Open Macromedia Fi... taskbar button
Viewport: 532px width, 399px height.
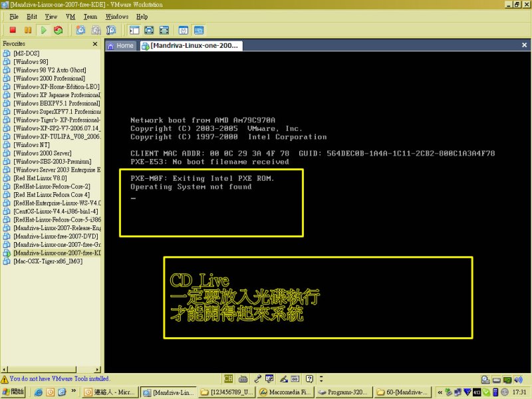coord(286,392)
